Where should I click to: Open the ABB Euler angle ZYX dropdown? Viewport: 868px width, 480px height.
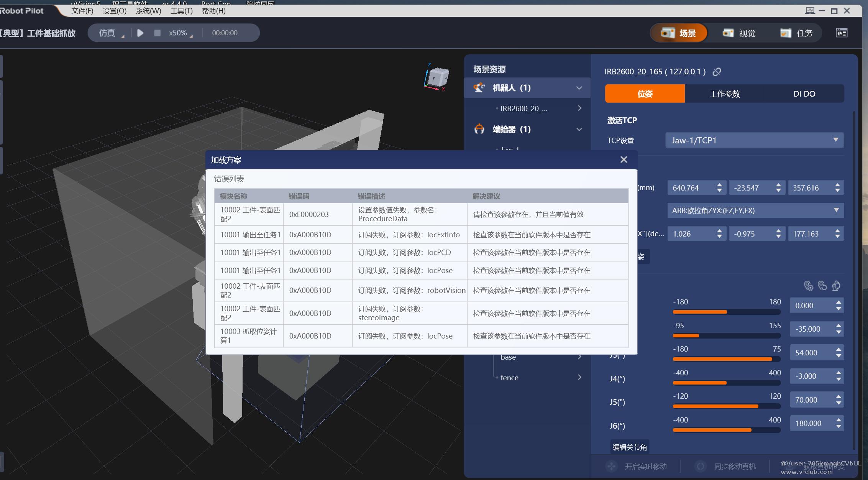(x=755, y=210)
